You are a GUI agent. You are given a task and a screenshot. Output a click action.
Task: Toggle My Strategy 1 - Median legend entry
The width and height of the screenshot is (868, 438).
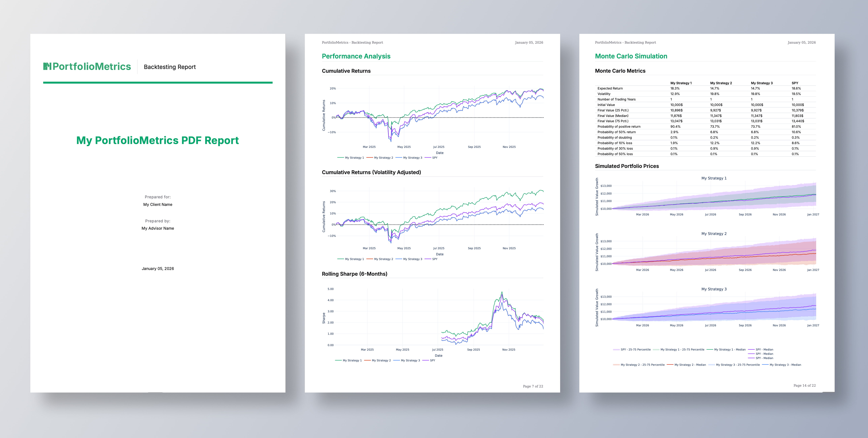pos(729,349)
